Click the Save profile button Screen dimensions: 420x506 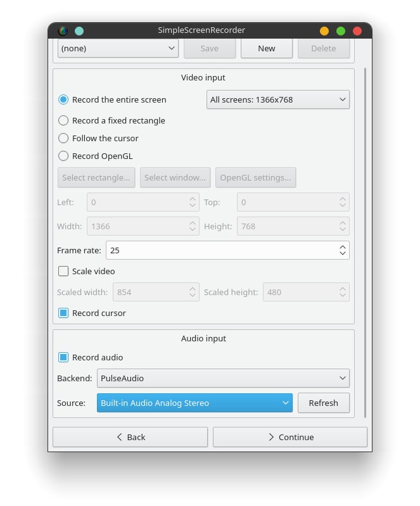pos(210,48)
